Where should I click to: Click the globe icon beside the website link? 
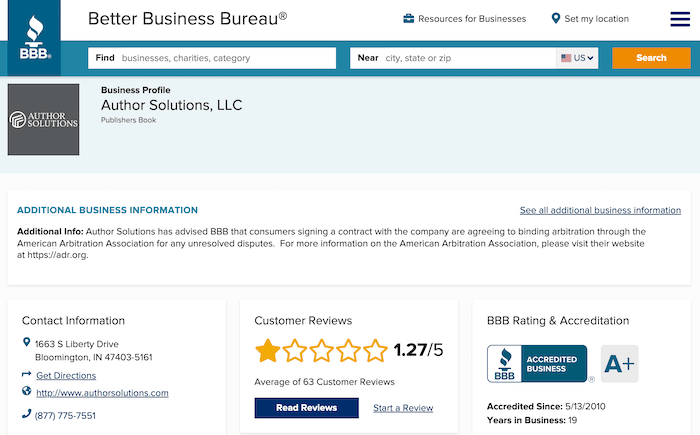pos(26,391)
